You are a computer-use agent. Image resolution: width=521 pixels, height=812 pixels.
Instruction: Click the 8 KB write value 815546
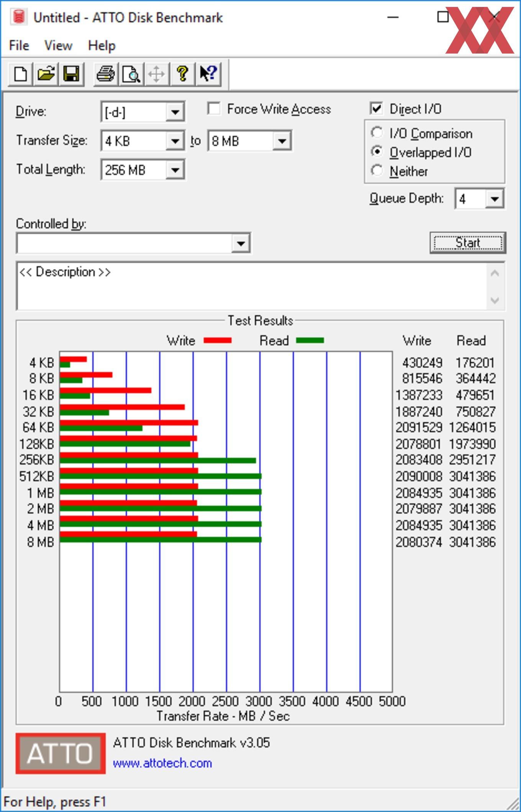pyautogui.click(x=422, y=379)
